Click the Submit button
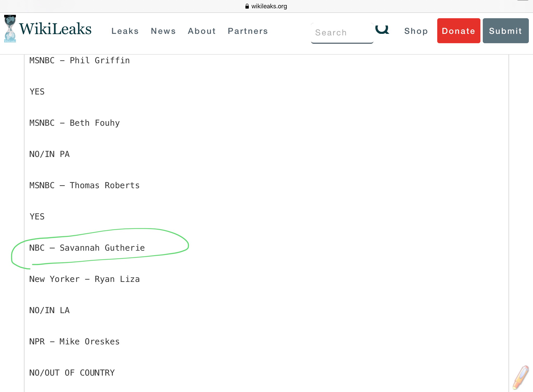The height and width of the screenshot is (392, 533). (x=505, y=31)
